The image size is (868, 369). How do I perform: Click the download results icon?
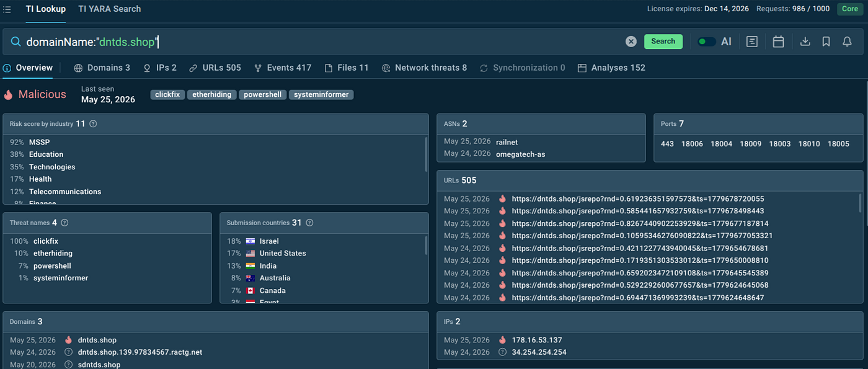pos(805,42)
